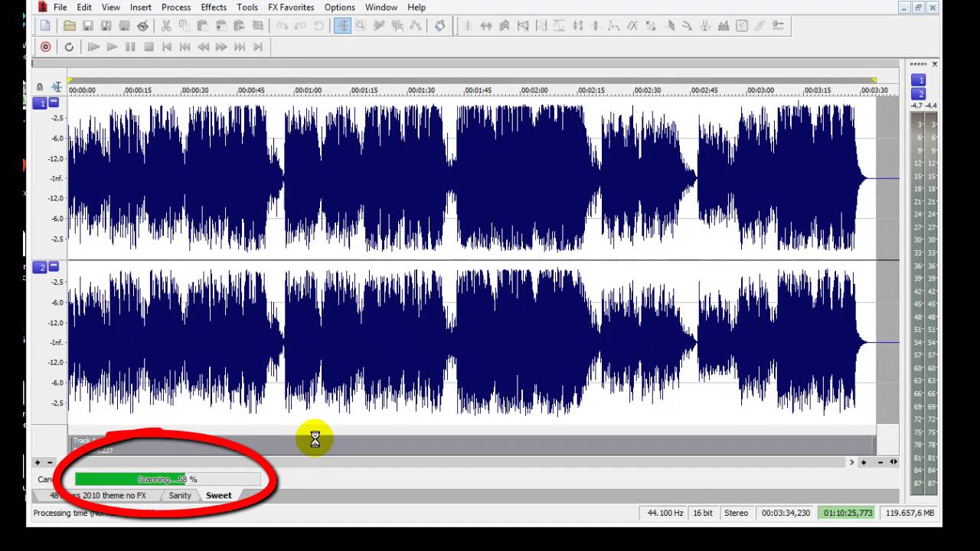980x551 pixels.
Task: Select the Edit tool (highlighted toolbar icon)
Action: (x=342, y=25)
